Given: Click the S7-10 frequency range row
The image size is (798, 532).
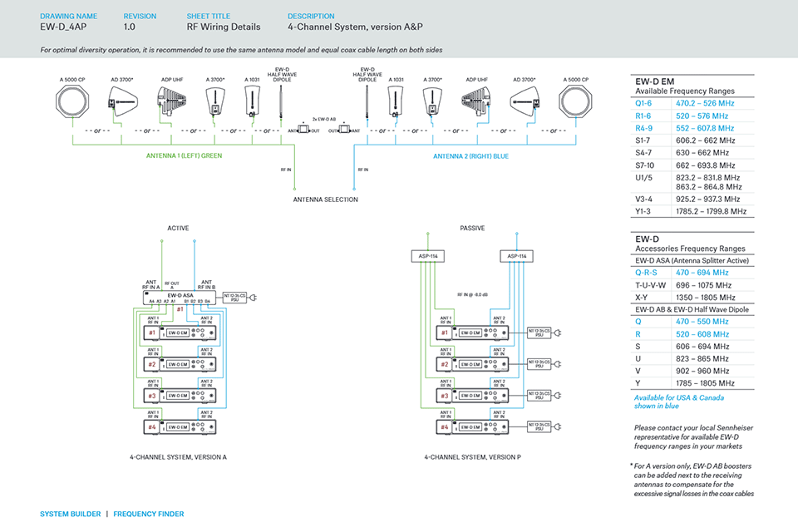Looking at the screenshot, I should tap(692, 165).
